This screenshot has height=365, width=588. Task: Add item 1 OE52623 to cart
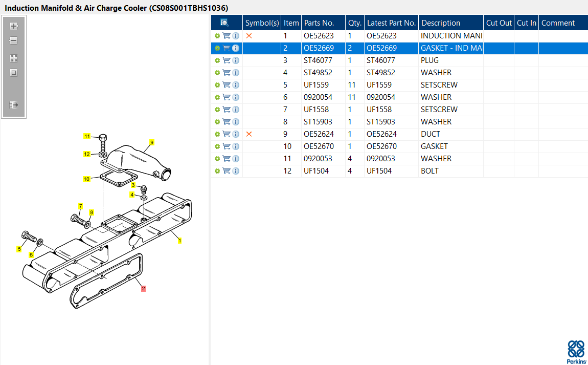tap(227, 36)
